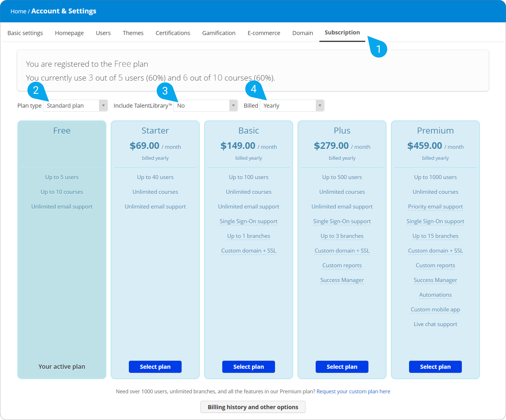Click Custom reports in Plus plan
The image size is (506, 420).
pos(342,265)
